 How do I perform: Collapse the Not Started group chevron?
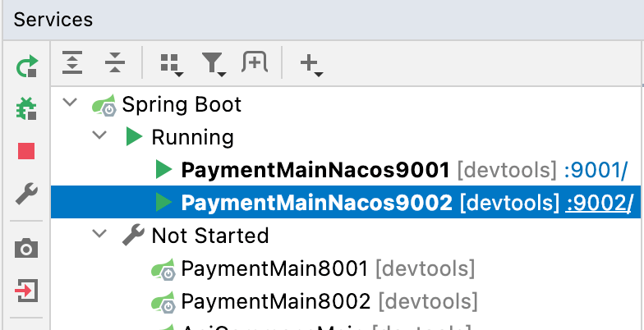pyautogui.click(x=100, y=233)
